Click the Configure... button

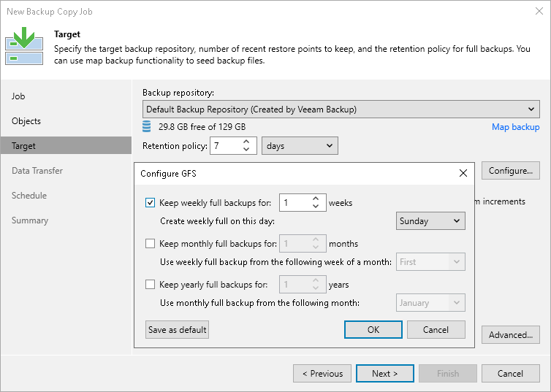(511, 171)
